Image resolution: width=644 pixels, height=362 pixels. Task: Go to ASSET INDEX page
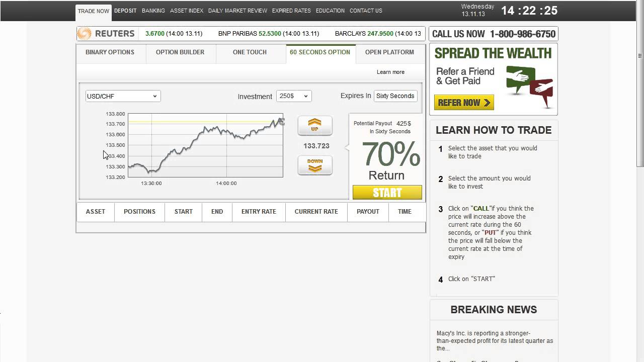(187, 11)
